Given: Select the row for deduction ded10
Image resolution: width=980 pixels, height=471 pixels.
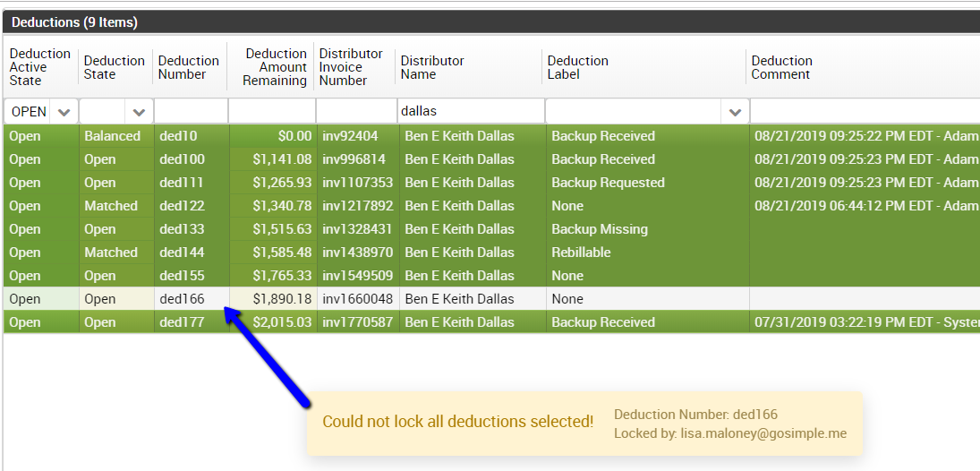Looking at the screenshot, I should pos(178,136).
